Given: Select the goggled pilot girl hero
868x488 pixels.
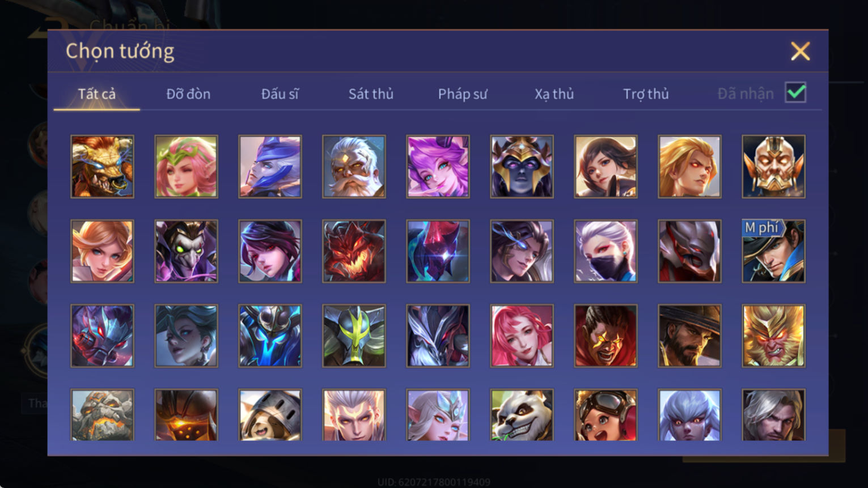Looking at the screenshot, I should pos(606,415).
